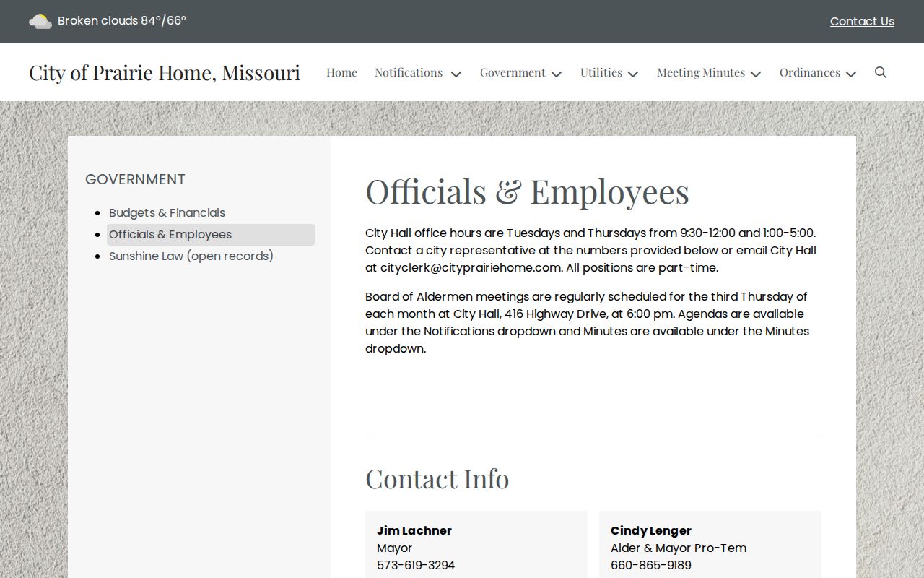
Task: Click the 'Officials & Employees' page heading
Action: coord(527,191)
